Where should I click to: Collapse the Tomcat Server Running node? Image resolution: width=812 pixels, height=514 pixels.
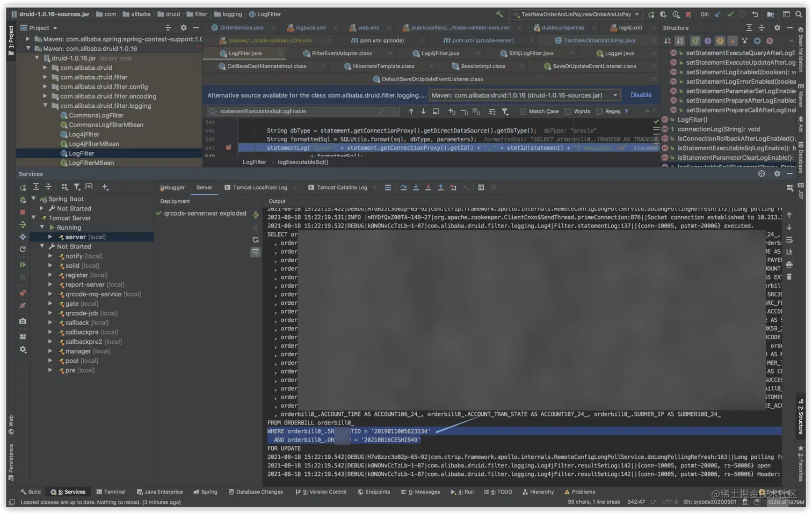pos(42,227)
